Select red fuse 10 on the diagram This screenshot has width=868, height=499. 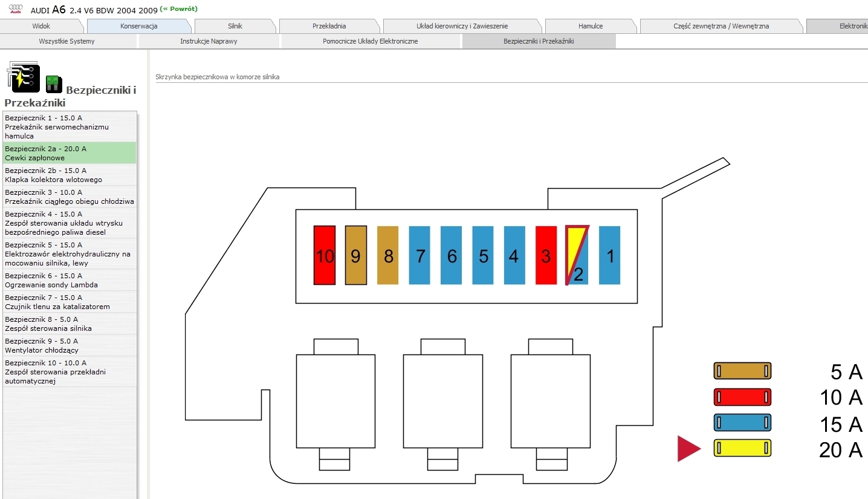(x=324, y=255)
